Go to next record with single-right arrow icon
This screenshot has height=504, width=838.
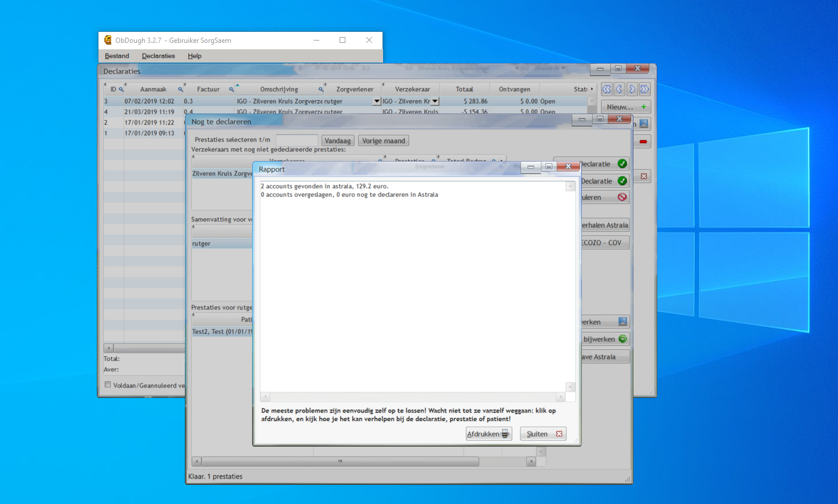coord(632,89)
